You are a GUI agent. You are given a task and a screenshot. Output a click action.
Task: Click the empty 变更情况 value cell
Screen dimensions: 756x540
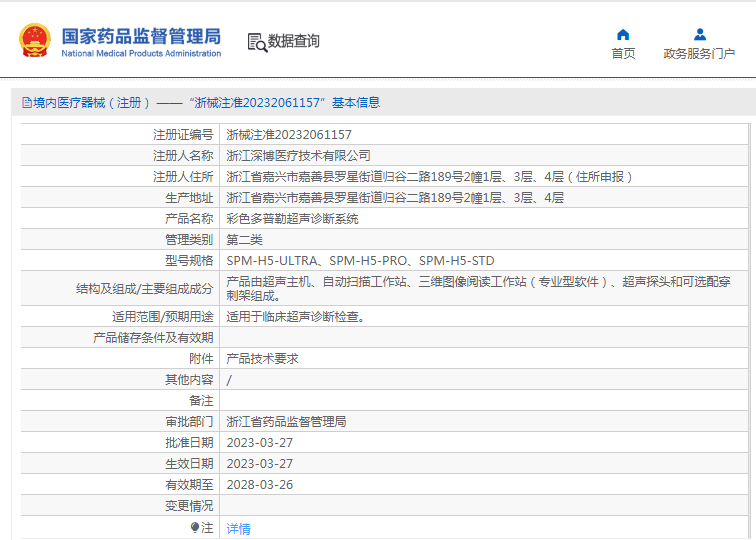pyautogui.click(x=480, y=506)
